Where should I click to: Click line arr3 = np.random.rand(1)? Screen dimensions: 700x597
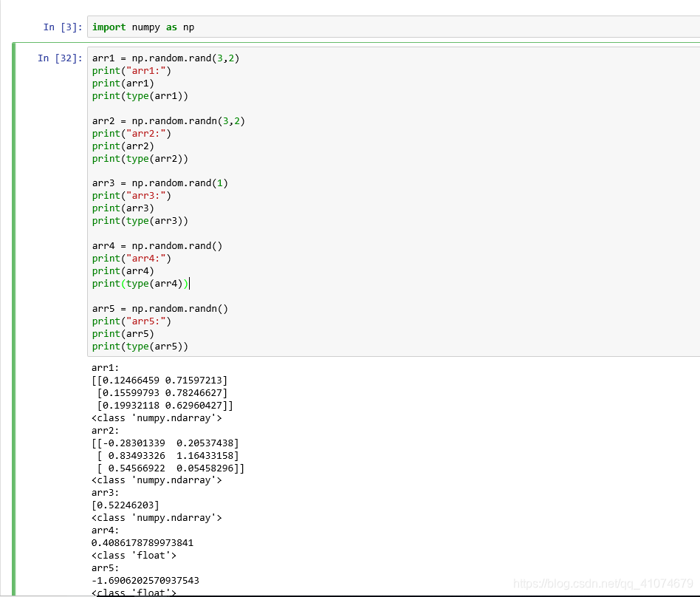tap(160, 183)
